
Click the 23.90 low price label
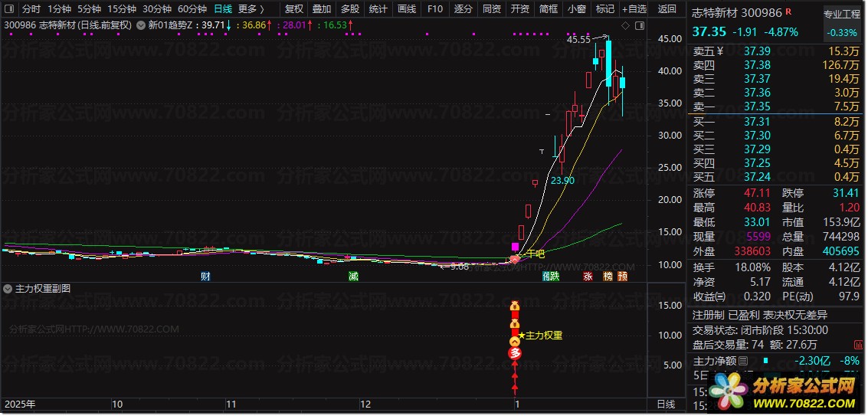(562, 181)
